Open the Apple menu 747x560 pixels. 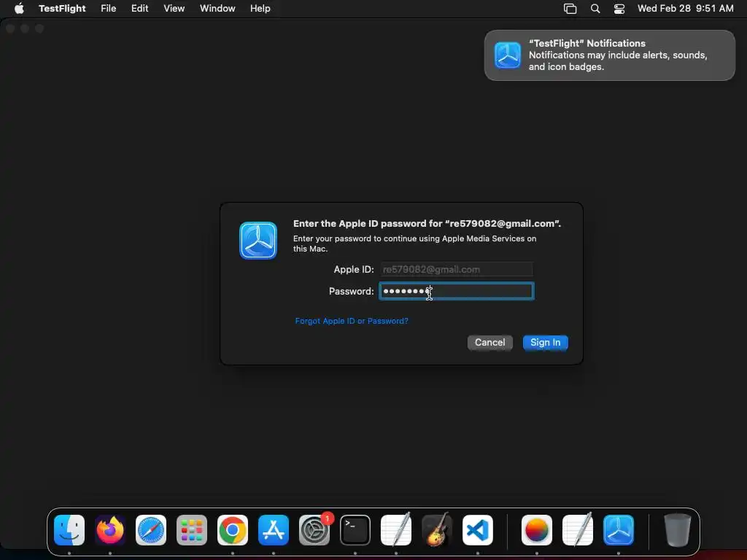coord(19,8)
